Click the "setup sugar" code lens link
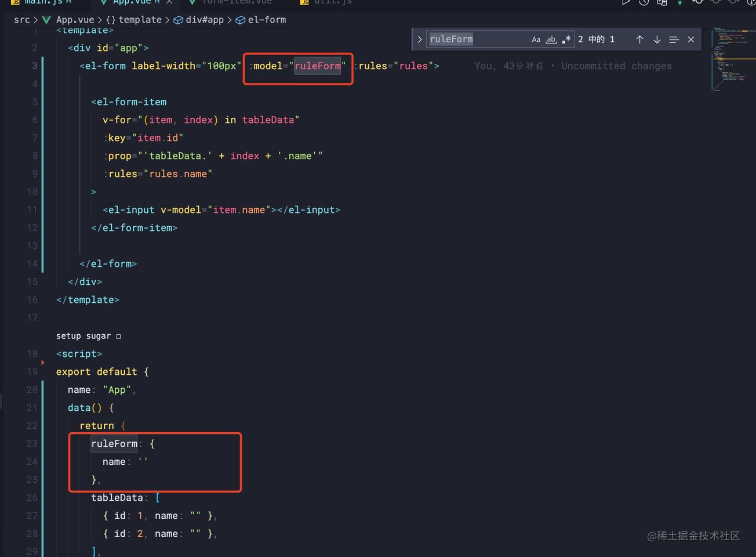 pos(83,336)
